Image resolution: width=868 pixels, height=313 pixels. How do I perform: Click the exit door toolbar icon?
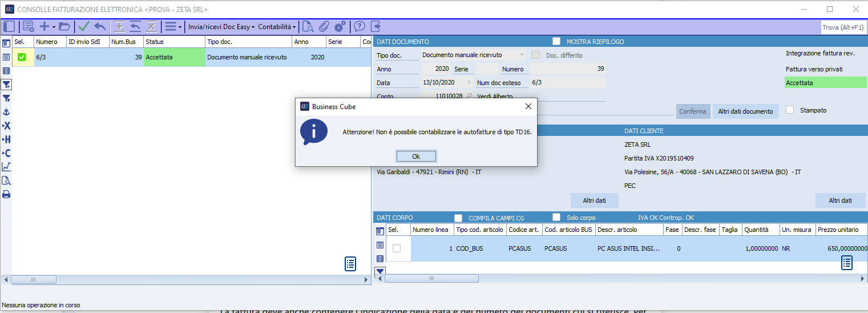coord(376,26)
